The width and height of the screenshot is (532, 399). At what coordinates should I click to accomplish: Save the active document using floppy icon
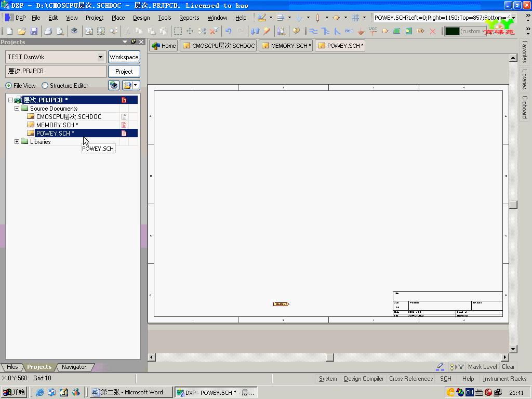[x=34, y=31]
